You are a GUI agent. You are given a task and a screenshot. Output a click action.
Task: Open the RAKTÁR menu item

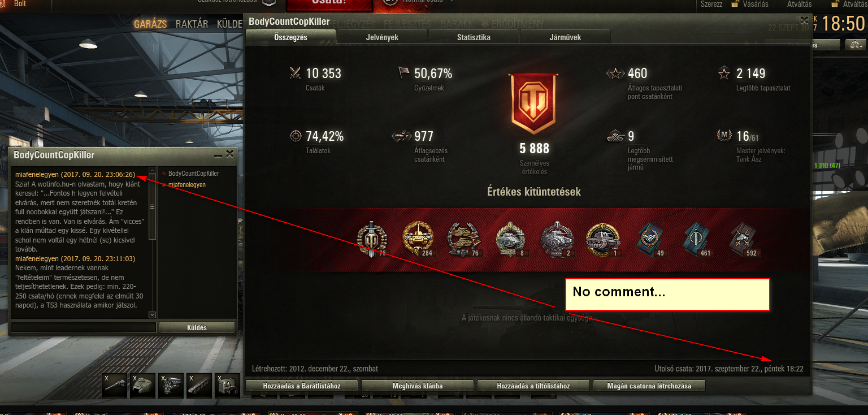pyautogui.click(x=192, y=24)
